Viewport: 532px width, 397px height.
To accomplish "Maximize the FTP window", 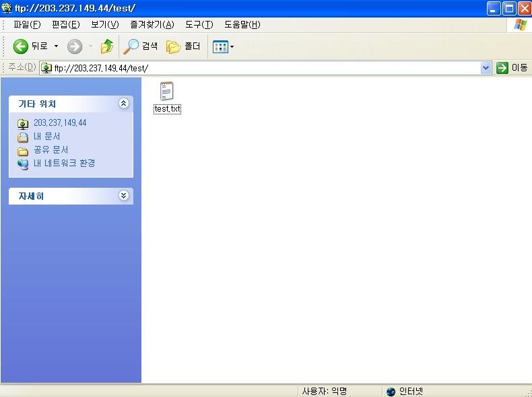I will coord(509,9).
